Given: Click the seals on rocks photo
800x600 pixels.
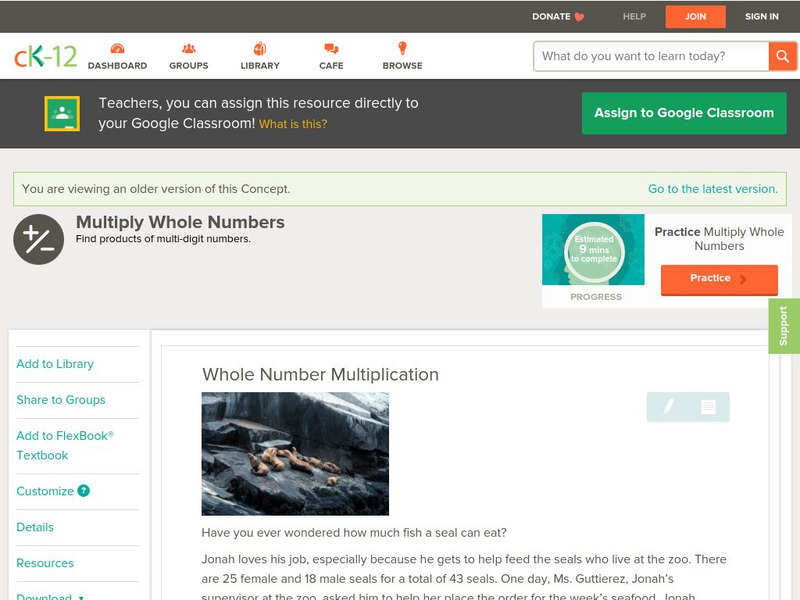Looking at the screenshot, I should (295, 454).
